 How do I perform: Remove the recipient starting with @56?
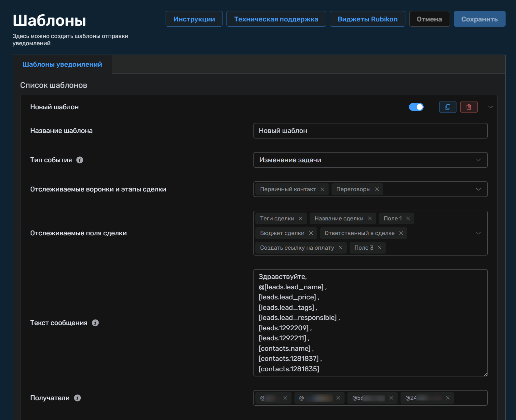pyautogui.click(x=391, y=398)
